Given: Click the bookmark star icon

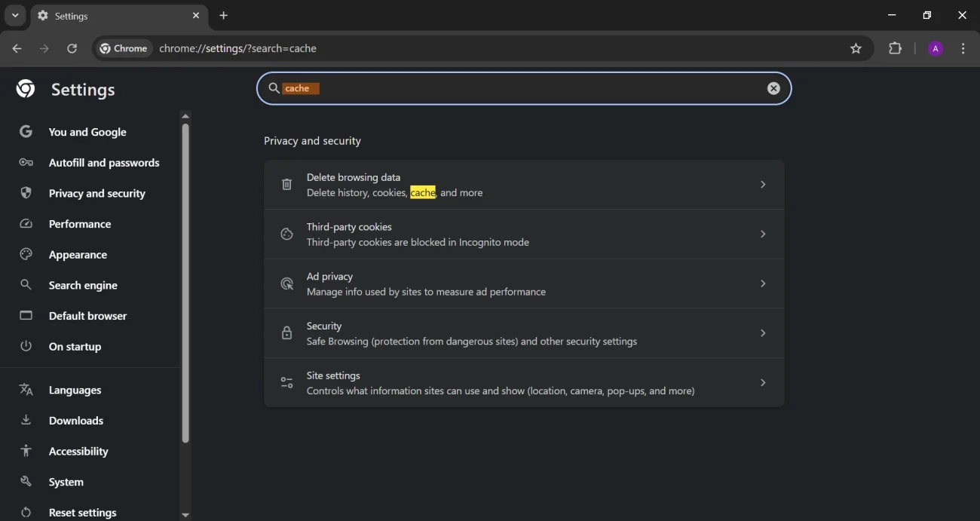Looking at the screenshot, I should [x=856, y=48].
